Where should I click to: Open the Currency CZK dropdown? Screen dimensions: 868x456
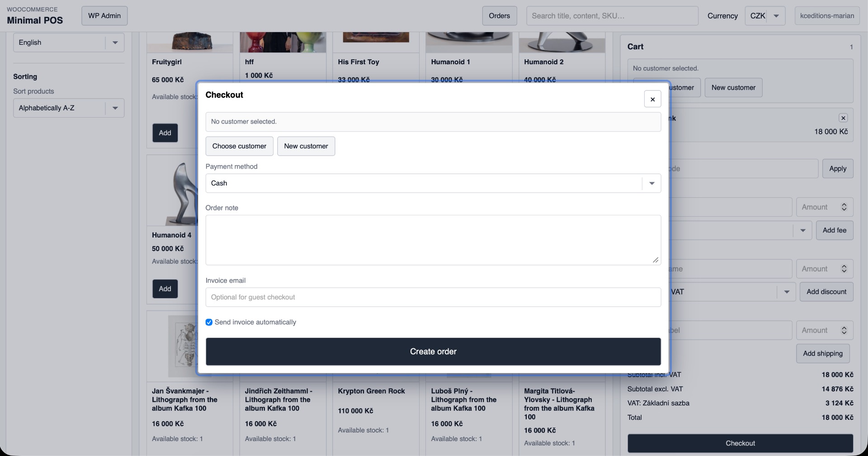765,16
